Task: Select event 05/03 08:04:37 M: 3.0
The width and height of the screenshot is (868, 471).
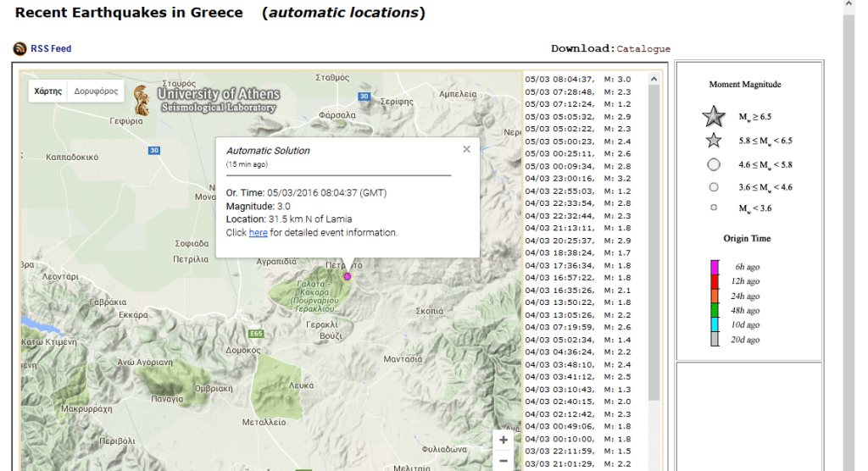Action: pyautogui.click(x=578, y=79)
